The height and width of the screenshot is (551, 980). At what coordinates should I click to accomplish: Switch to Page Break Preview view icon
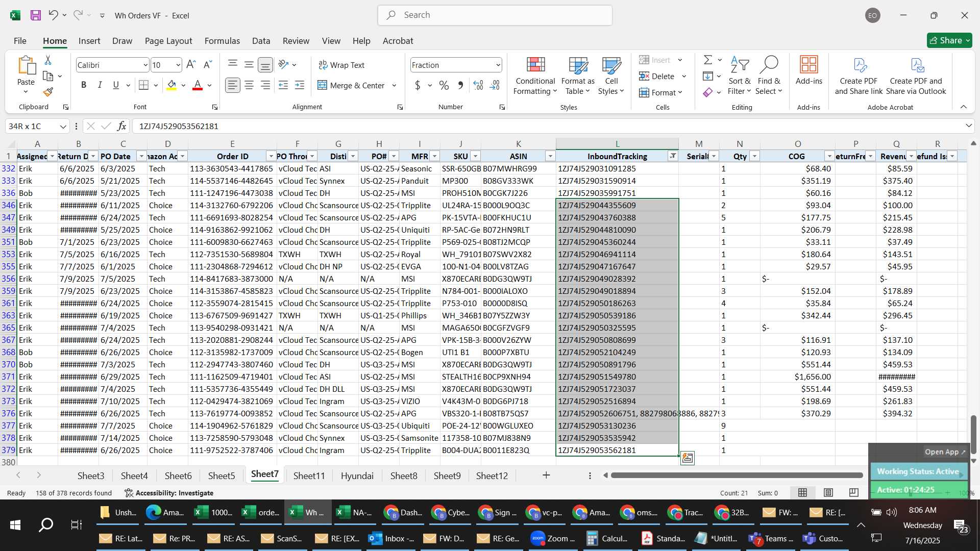[x=854, y=492]
